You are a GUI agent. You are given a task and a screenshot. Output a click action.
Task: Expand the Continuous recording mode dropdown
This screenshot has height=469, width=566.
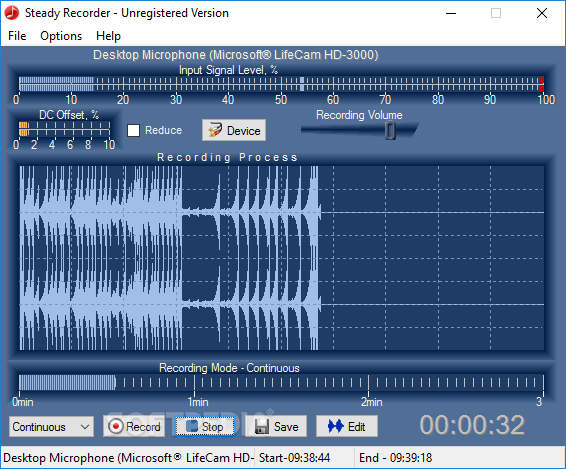[52, 427]
